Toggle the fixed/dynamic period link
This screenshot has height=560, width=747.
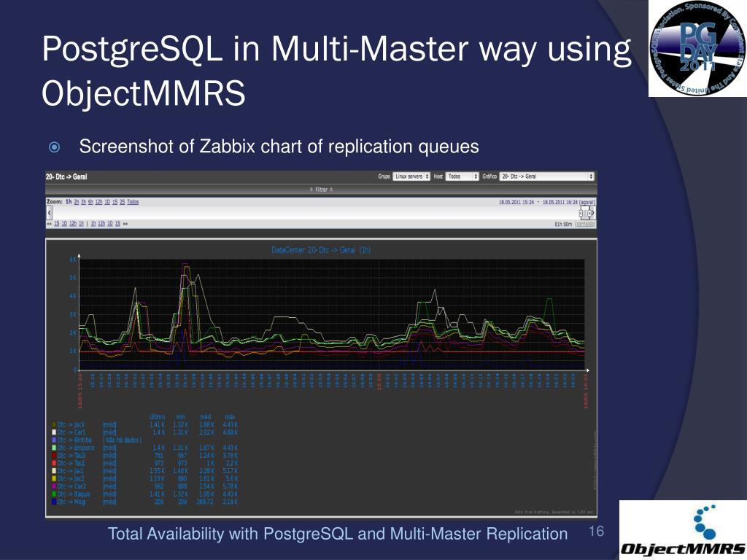tap(585, 224)
